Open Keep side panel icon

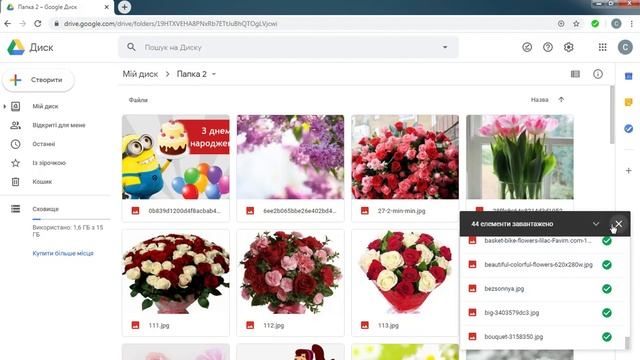click(x=629, y=102)
